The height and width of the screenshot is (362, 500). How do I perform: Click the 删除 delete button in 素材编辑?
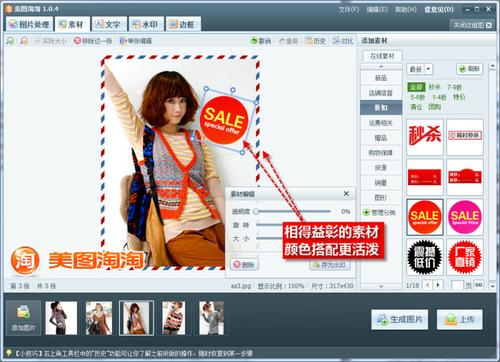[x=244, y=265]
